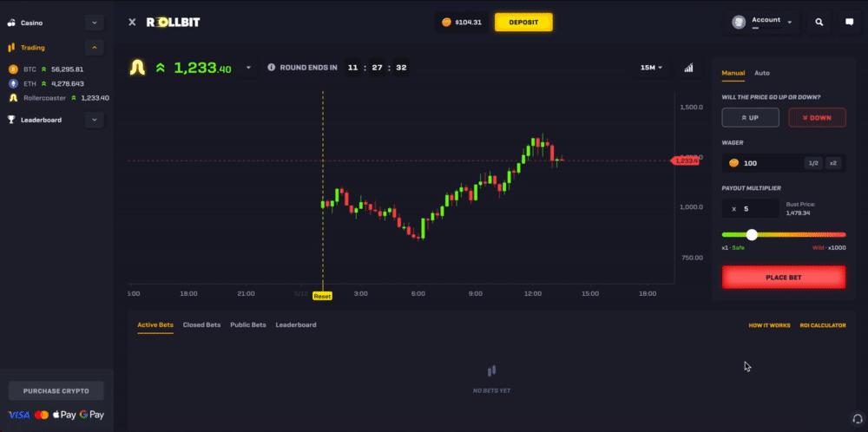Open the chat bubble icon
Viewport: 868px width, 432px height.
[x=849, y=23]
